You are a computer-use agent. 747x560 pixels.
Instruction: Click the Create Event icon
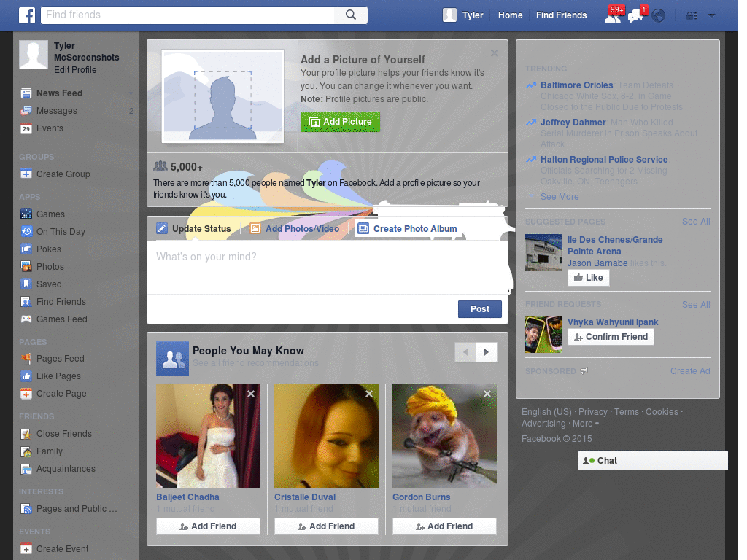click(x=26, y=549)
